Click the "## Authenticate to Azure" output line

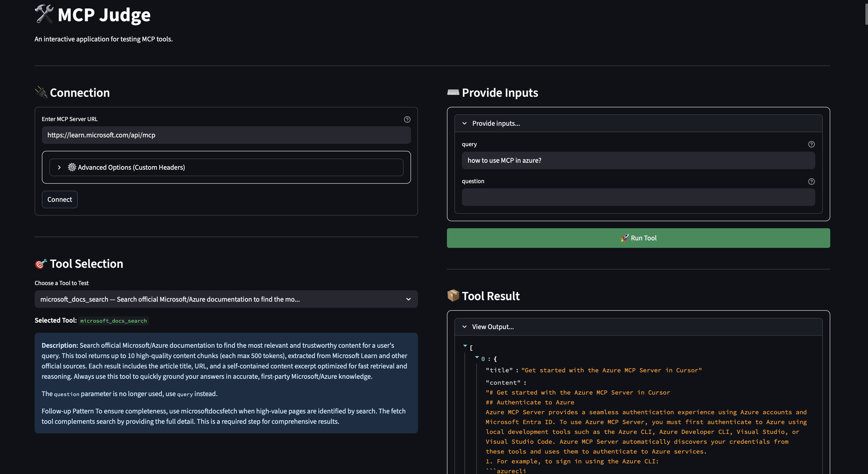[530, 403]
